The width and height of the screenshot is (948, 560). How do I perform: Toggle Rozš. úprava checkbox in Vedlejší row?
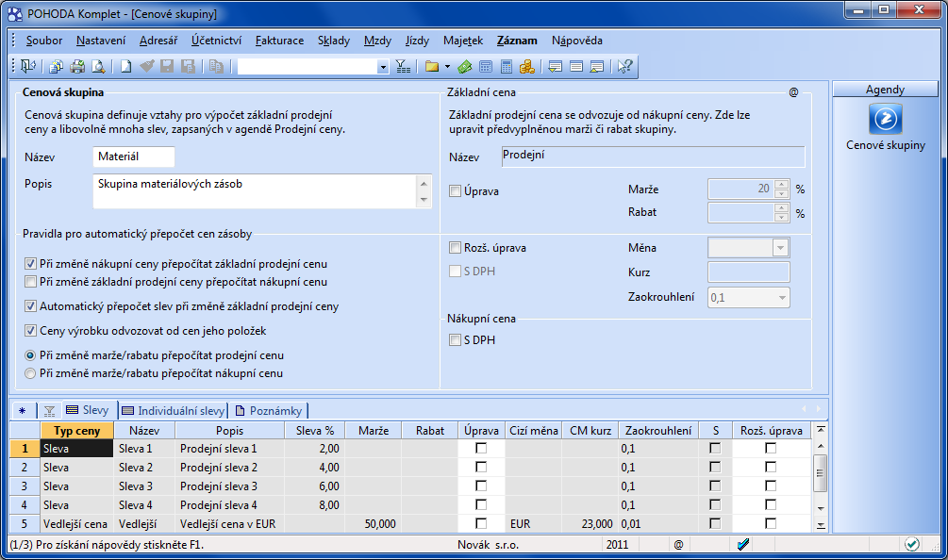(771, 523)
